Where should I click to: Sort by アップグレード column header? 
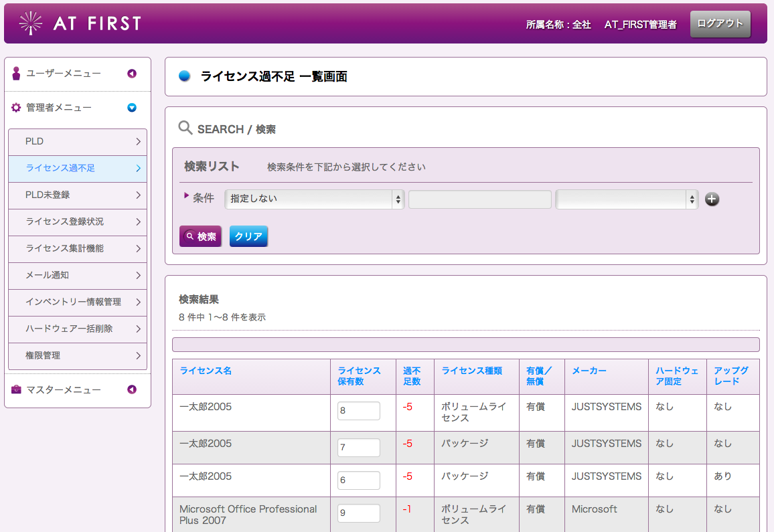(x=731, y=376)
